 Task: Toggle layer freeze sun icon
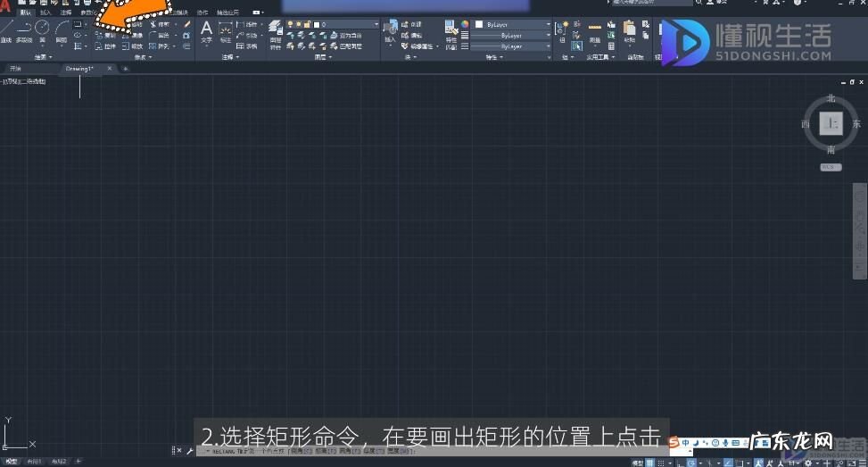(299, 24)
